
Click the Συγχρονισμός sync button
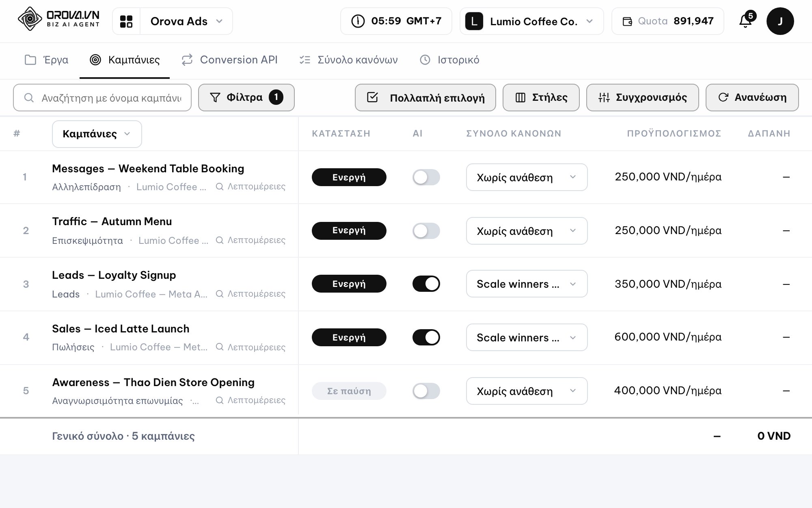[x=642, y=98]
